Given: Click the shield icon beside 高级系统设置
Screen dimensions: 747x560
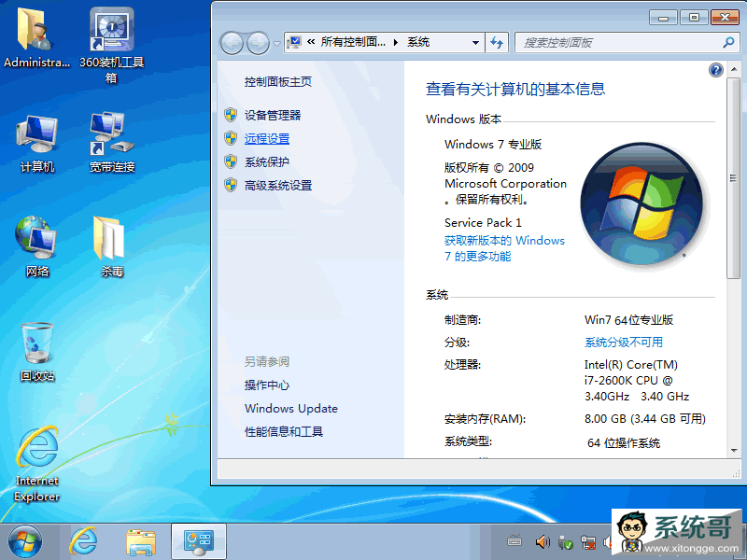Looking at the screenshot, I should tap(231, 185).
